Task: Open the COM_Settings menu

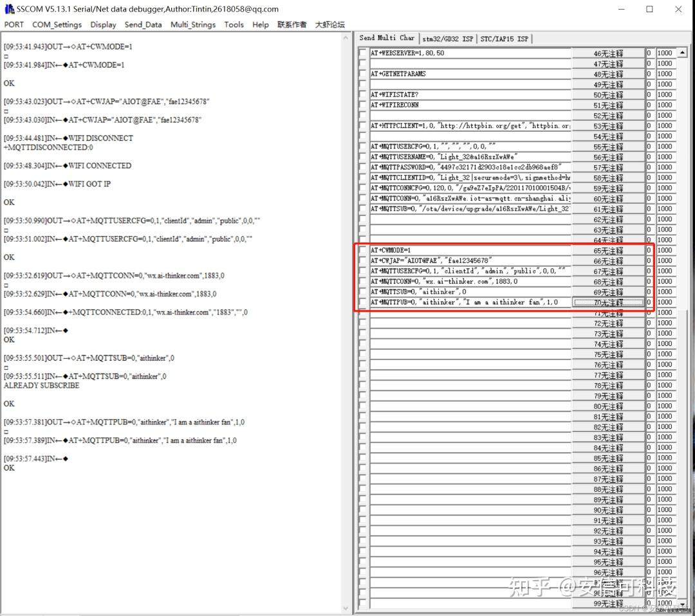Action: 57,24
